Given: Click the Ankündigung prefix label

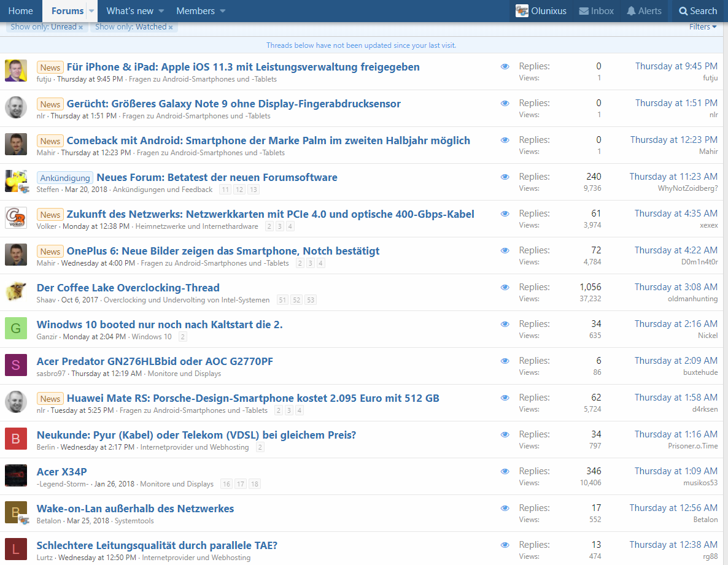Looking at the screenshot, I should [x=65, y=178].
